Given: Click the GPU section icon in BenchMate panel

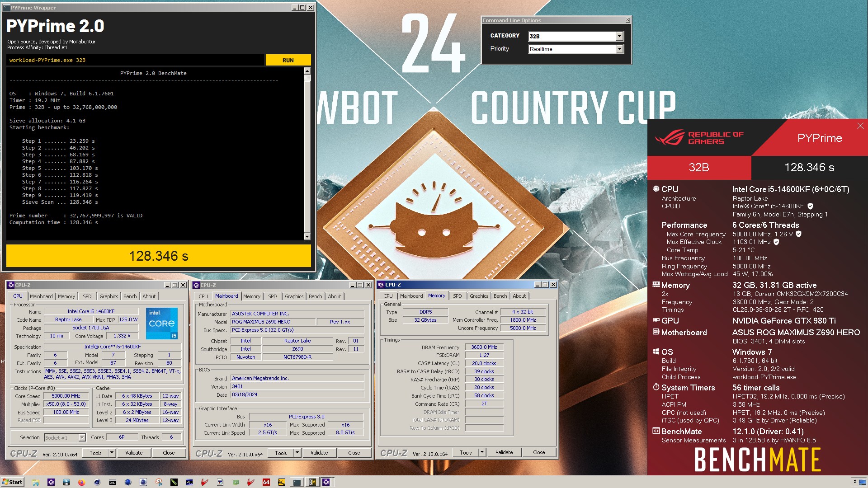Looking at the screenshot, I should [x=656, y=320].
